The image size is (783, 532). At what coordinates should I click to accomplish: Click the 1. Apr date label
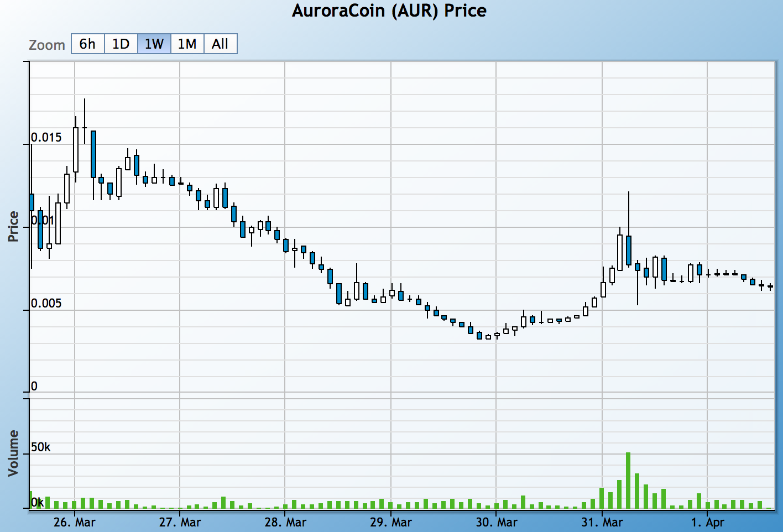click(708, 522)
